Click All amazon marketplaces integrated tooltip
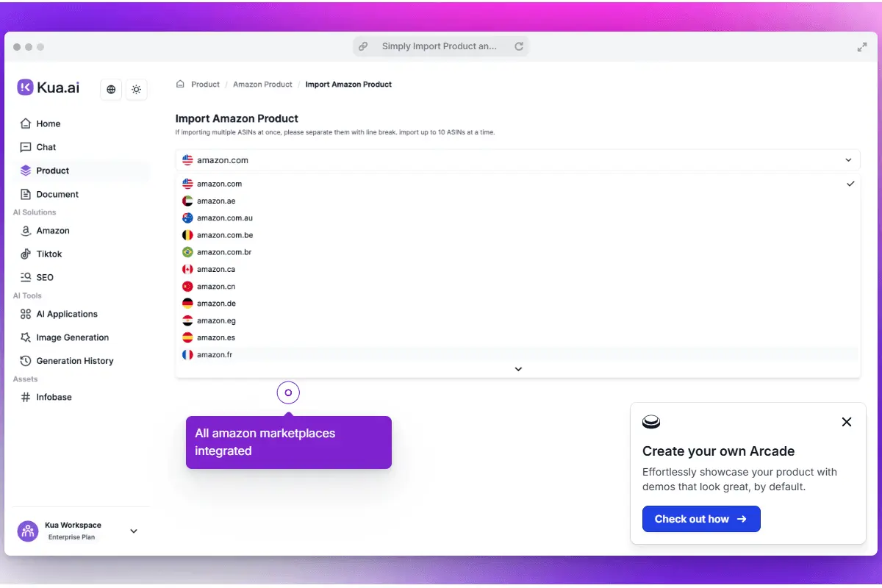 (289, 442)
